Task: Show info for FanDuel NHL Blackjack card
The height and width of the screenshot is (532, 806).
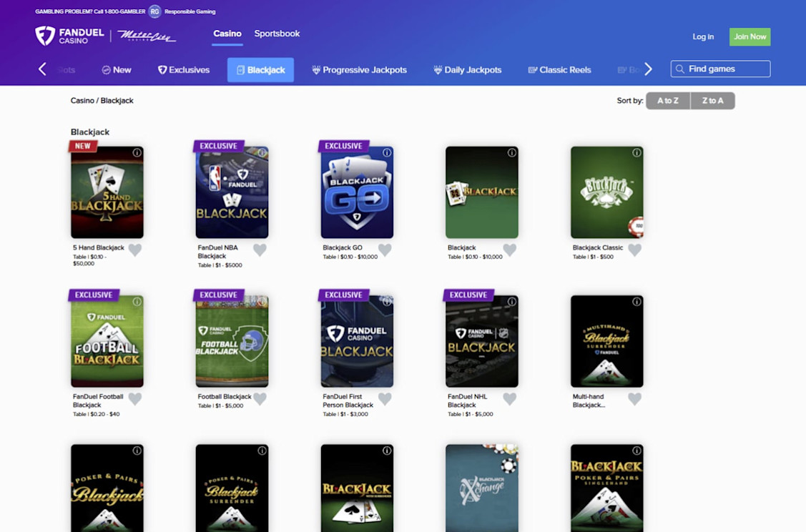Action: pos(511,302)
